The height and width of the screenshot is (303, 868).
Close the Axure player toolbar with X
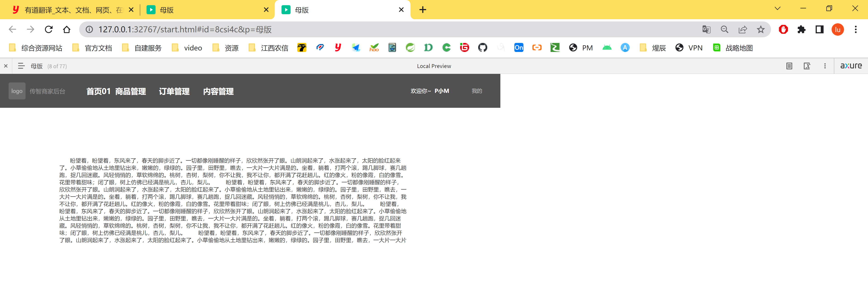[x=6, y=66]
